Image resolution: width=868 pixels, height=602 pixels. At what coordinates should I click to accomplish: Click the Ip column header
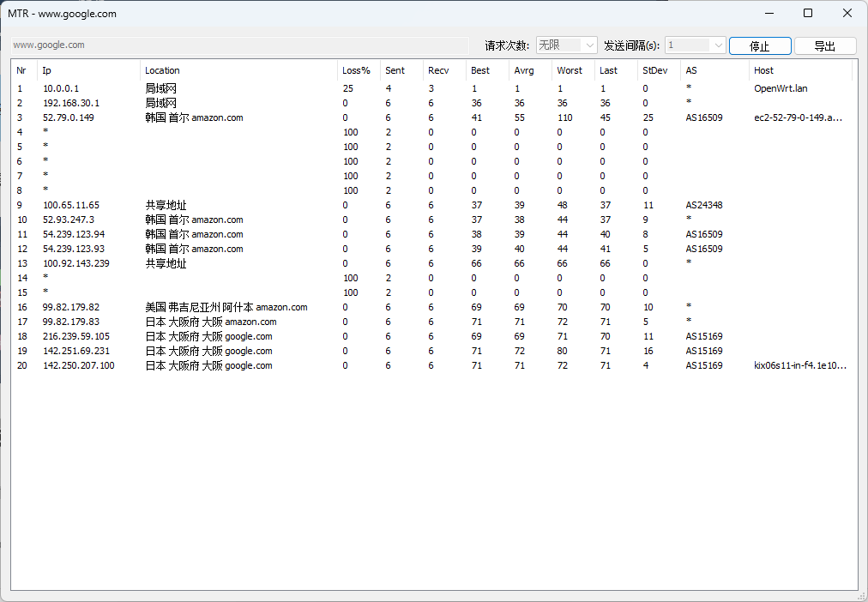[47, 70]
